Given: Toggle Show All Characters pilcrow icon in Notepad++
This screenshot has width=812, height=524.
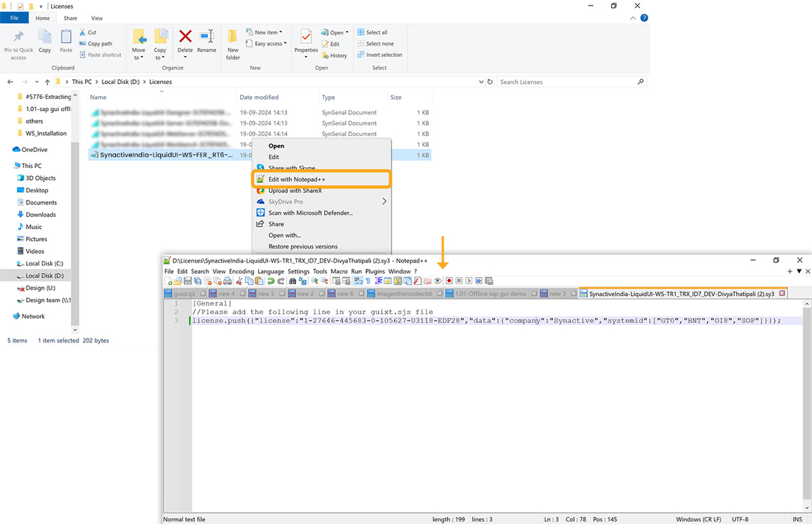Looking at the screenshot, I should pos(368,281).
